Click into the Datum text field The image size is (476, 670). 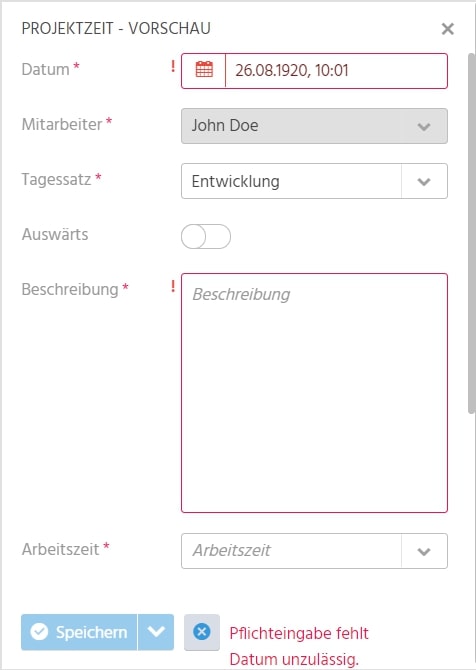point(336,71)
